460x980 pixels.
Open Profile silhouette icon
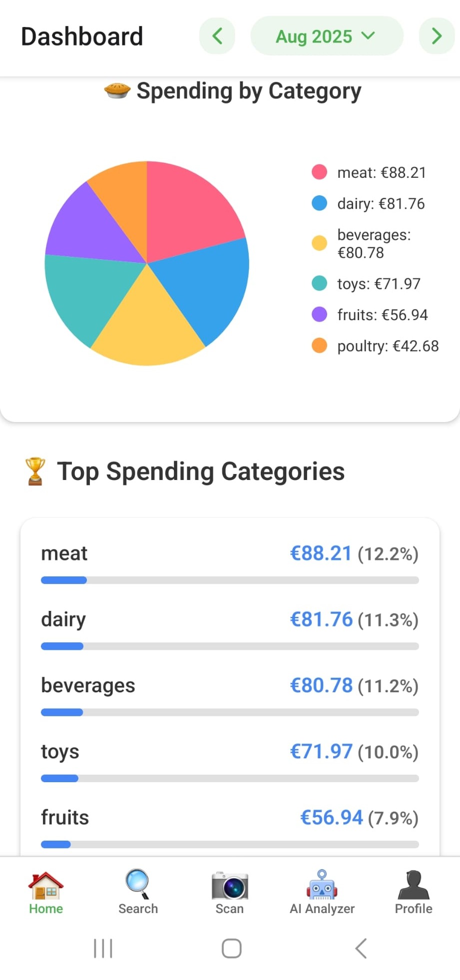[414, 886]
